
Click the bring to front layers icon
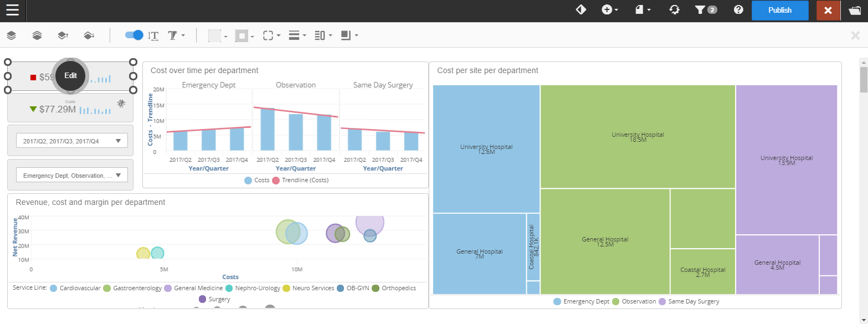[11, 35]
